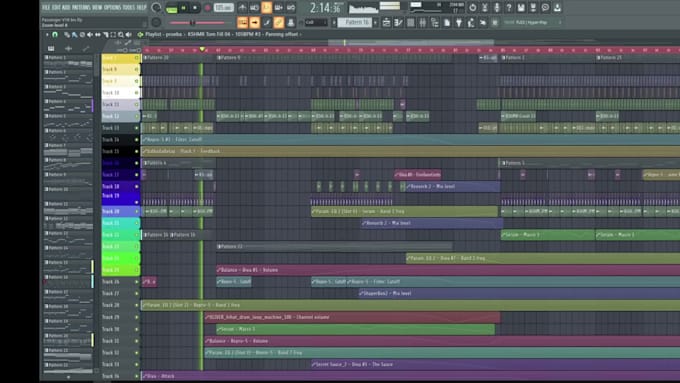This screenshot has width=680, height=383.
Task: Select the Secret Sauce_2 automation clip
Action: (495, 364)
